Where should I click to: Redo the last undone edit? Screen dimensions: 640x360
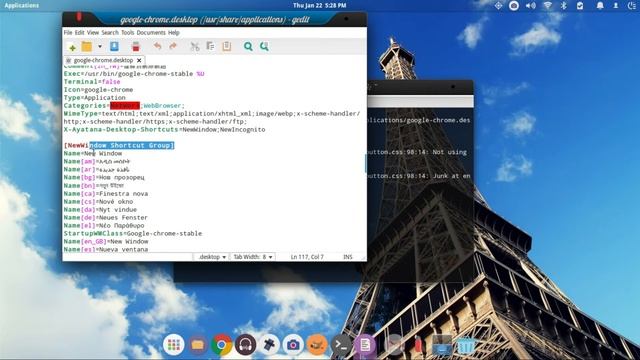tap(173, 46)
